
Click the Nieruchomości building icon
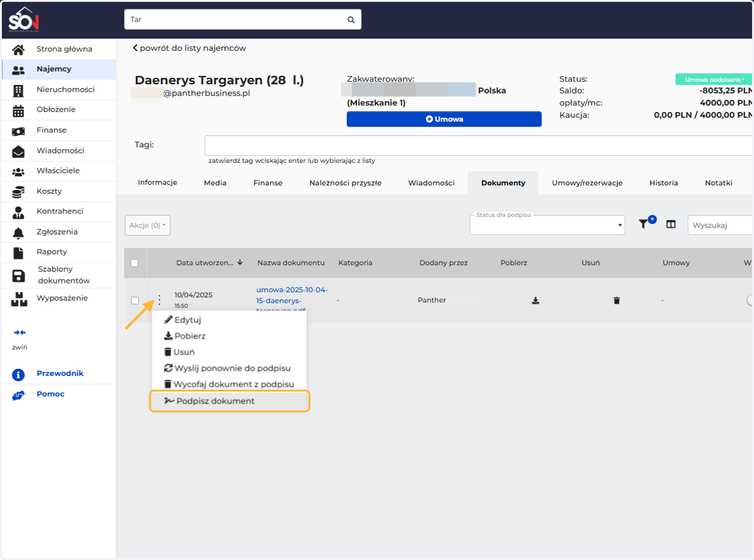click(18, 90)
